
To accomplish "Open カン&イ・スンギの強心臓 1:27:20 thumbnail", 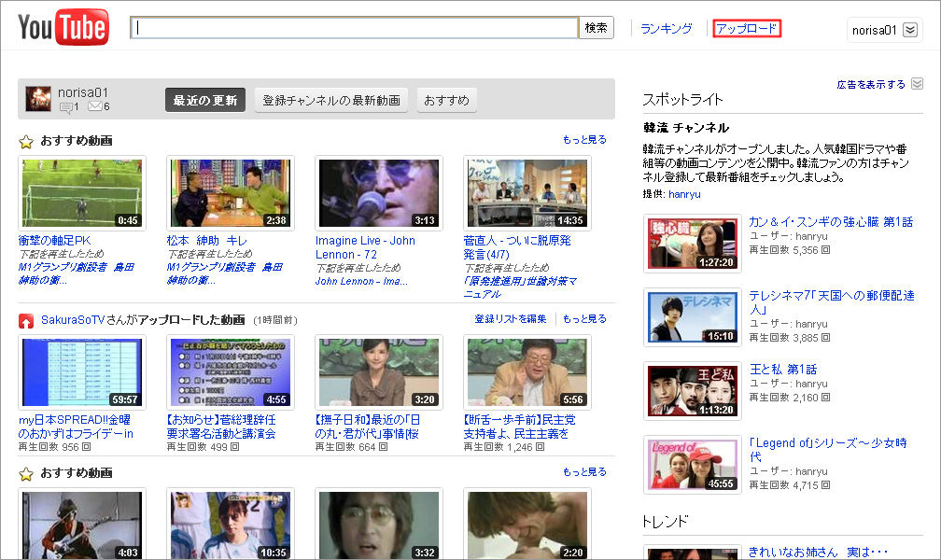I will [x=693, y=244].
